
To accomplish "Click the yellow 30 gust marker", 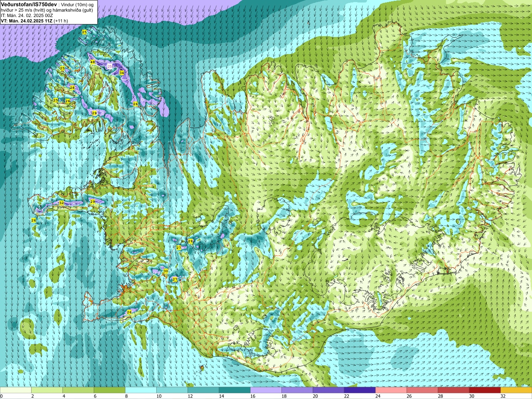I will tap(165, 271).
